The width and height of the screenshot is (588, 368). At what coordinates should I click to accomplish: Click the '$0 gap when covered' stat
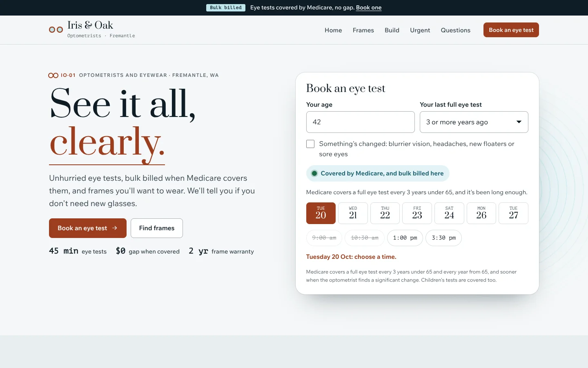coord(148,251)
